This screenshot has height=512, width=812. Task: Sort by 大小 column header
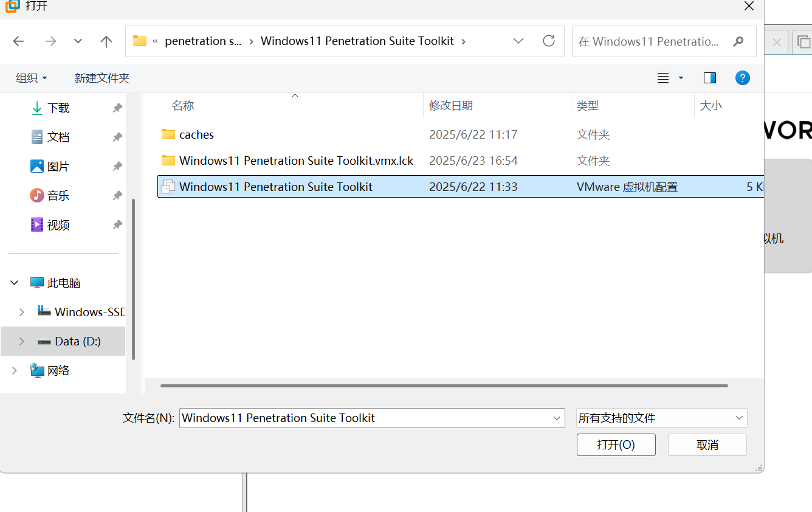[x=711, y=106]
